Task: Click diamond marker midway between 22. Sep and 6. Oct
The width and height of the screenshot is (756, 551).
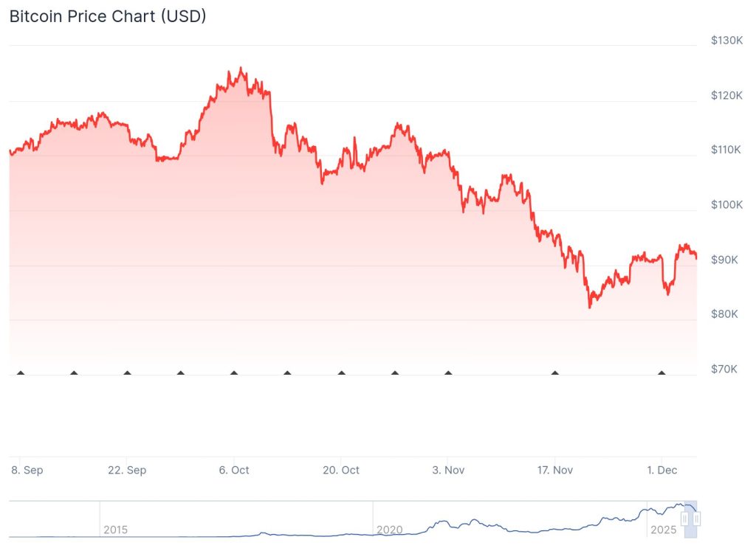Action: [181, 373]
